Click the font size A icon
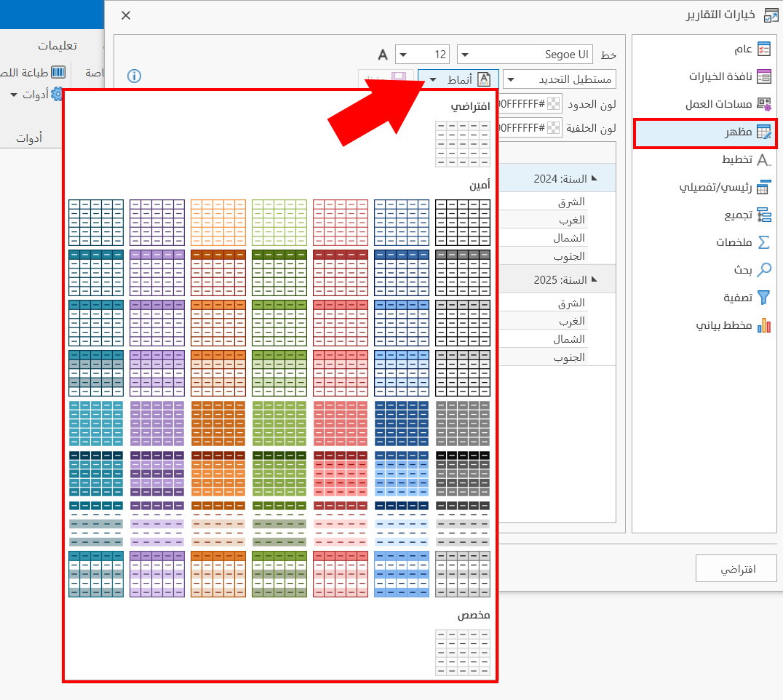783x700 pixels. pyautogui.click(x=383, y=55)
